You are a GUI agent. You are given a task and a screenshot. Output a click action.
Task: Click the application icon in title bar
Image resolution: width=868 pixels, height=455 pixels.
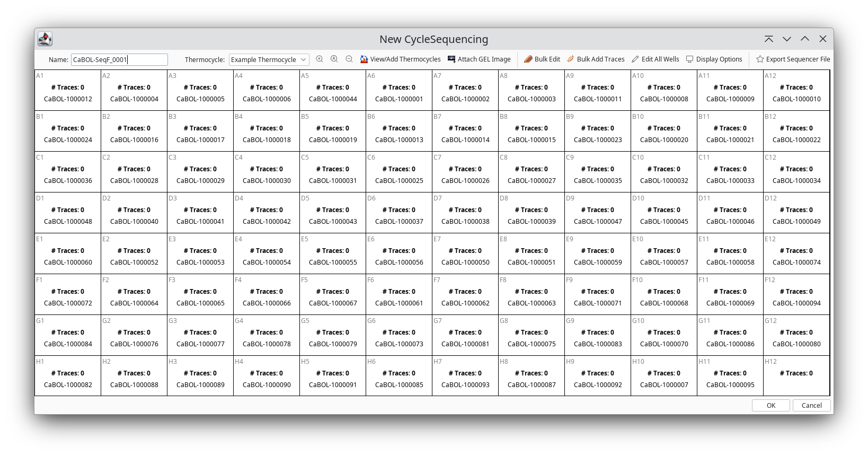point(45,39)
